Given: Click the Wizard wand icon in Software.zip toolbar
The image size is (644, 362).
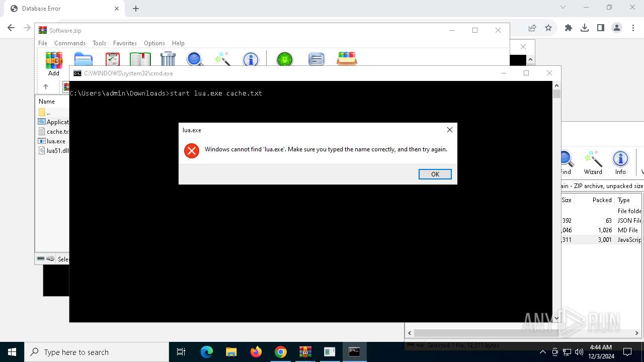Looking at the screenshot, I should [222, 59].
